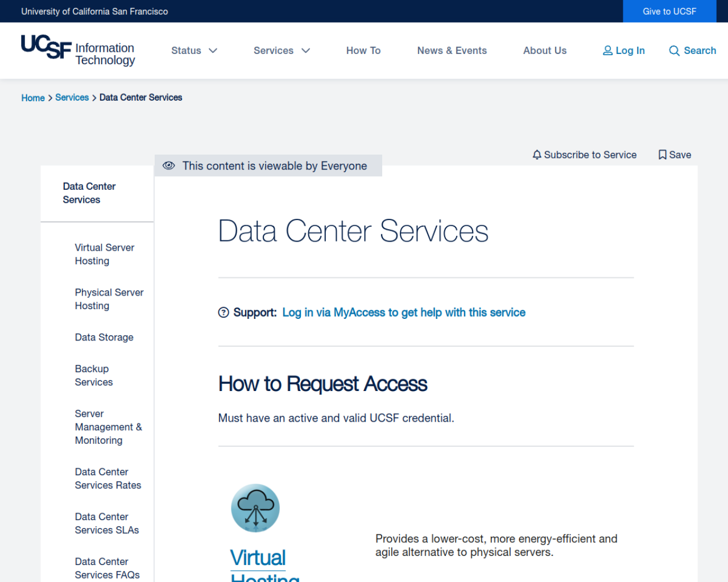This screenshot has height=582, width=728.
Task: Open Backup Services in sidebar
Action: click(94, 376)
